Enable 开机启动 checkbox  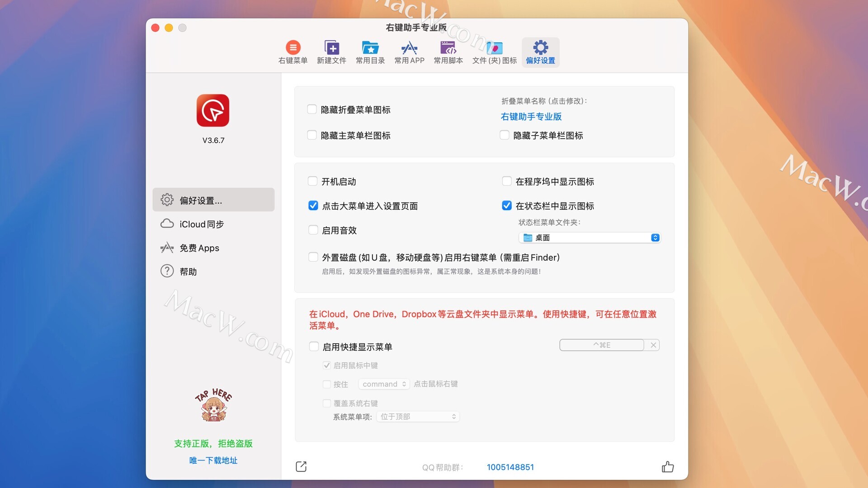coord(312,181)
